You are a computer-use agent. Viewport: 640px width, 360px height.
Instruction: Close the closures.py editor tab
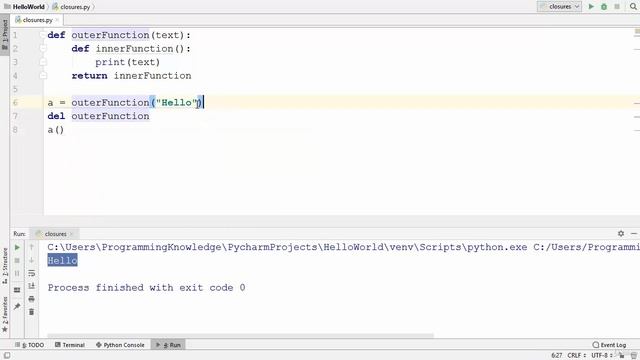pyautogui.click(x=57, y=20)
